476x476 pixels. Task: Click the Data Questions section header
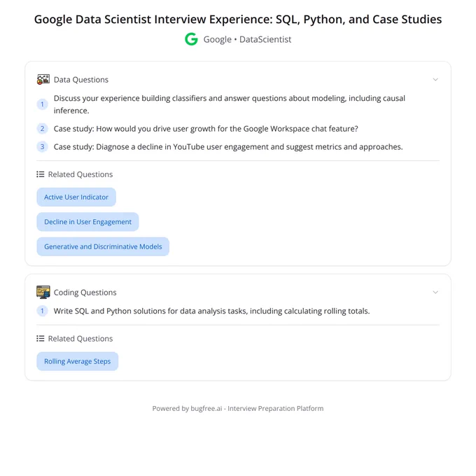(238, 80)
